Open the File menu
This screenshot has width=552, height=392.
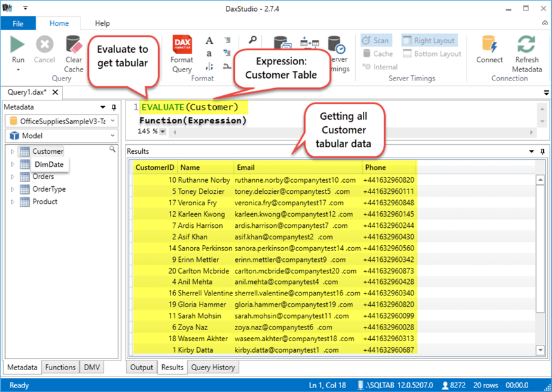(x=18, y=23)
